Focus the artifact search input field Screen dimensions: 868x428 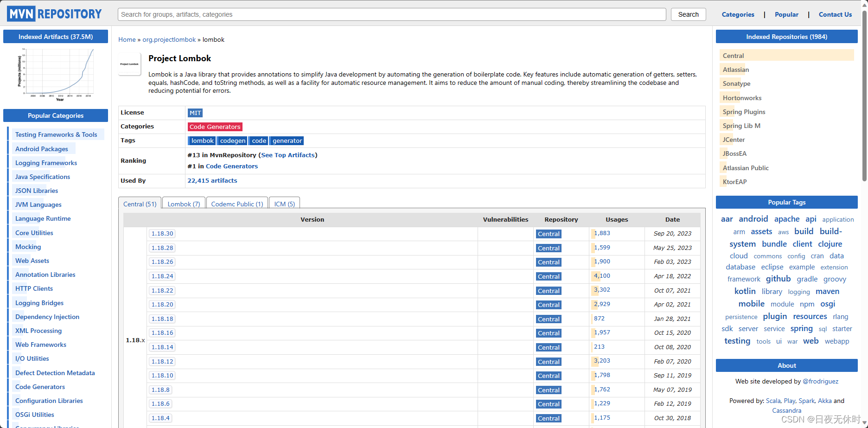[392, 14]
